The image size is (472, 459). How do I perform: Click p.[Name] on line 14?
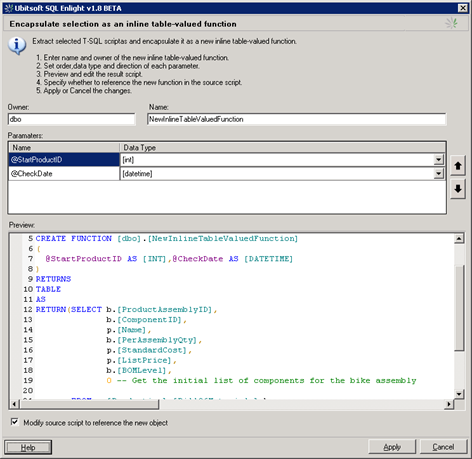pos(126,330)
